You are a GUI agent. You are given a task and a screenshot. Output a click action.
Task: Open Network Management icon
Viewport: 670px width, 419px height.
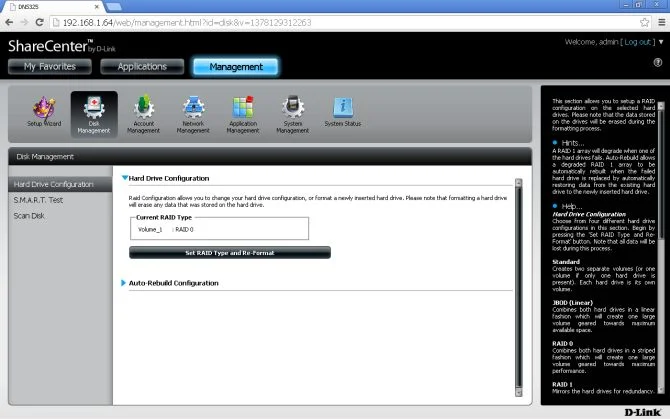193,114
